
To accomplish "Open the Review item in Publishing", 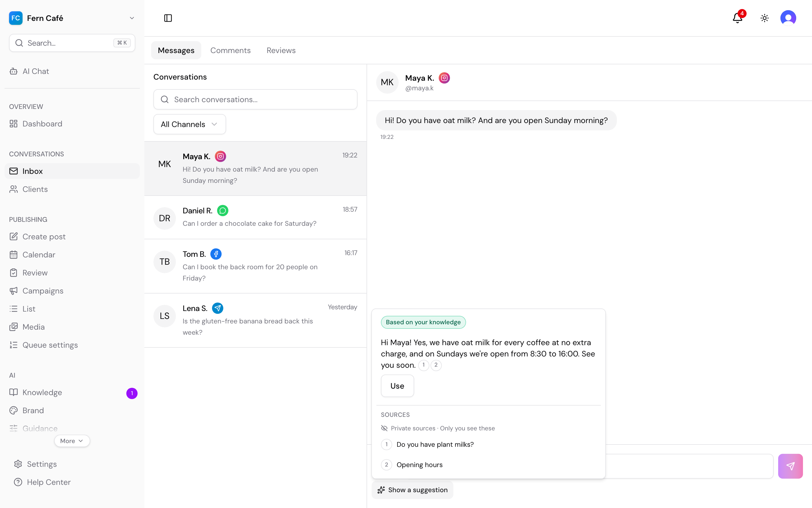I will 72,273.
